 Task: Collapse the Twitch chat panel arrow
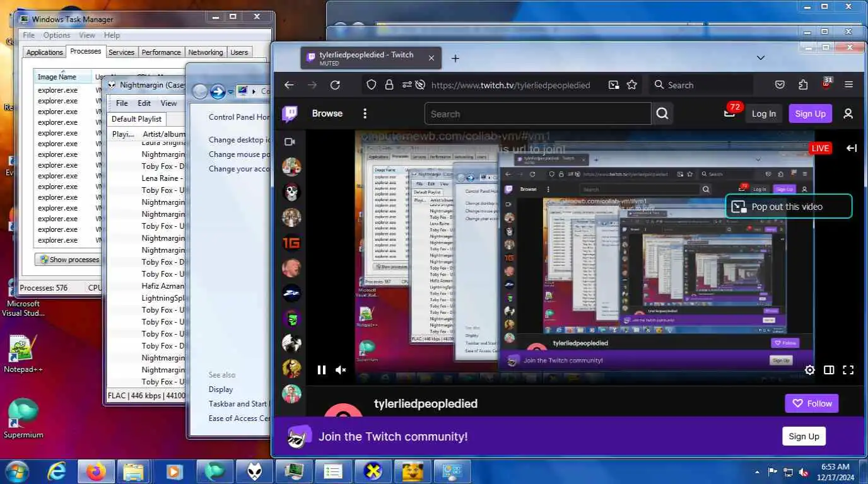[852, 148]
